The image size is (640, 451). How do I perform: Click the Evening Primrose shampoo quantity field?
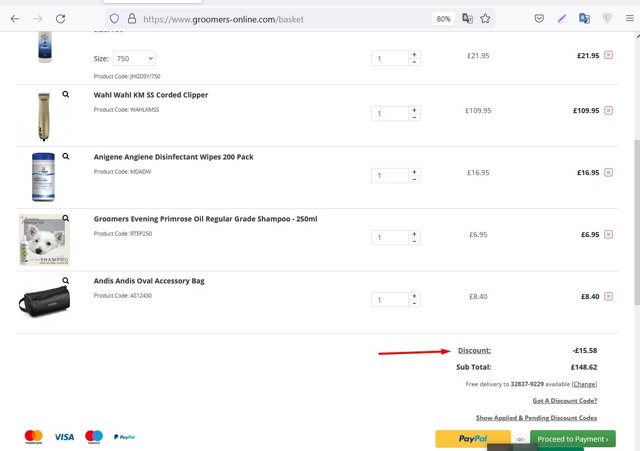[390, 238]
